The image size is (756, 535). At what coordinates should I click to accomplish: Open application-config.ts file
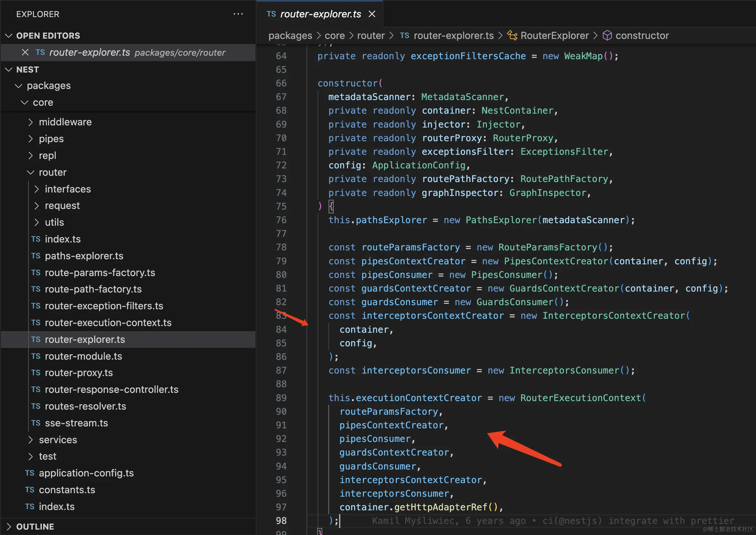(86, 473)
